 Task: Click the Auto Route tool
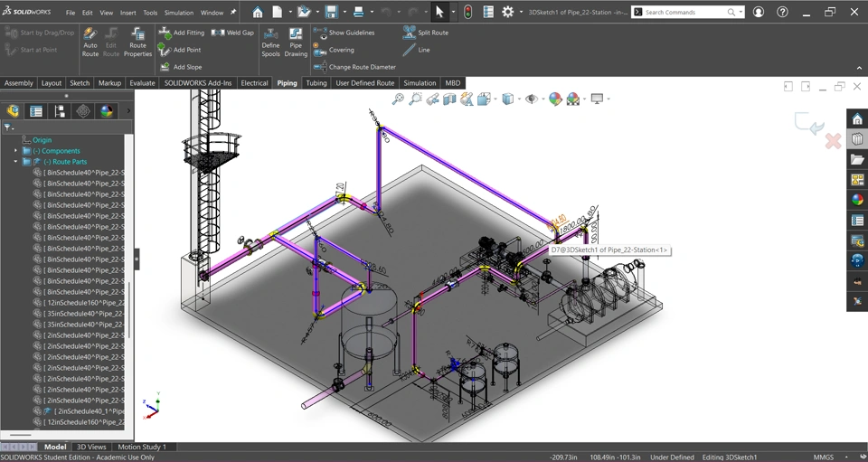tap(90, 42)
